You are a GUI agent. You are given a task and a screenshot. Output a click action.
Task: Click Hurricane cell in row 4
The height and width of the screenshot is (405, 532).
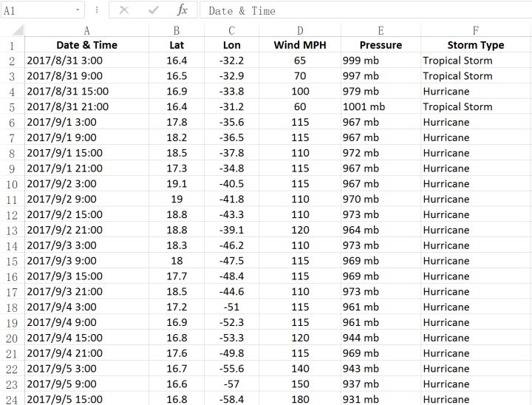(476, 91)
